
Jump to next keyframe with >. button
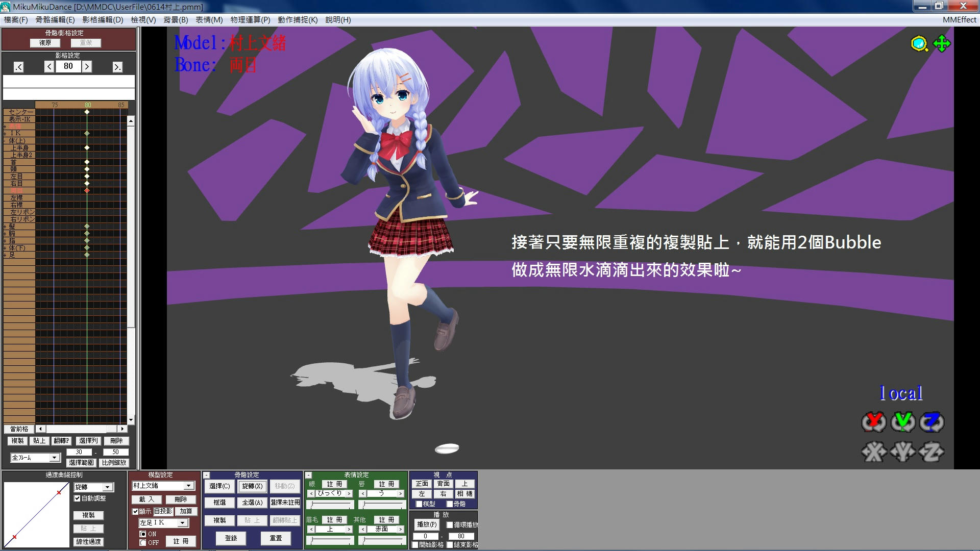[x=117, y=67]
